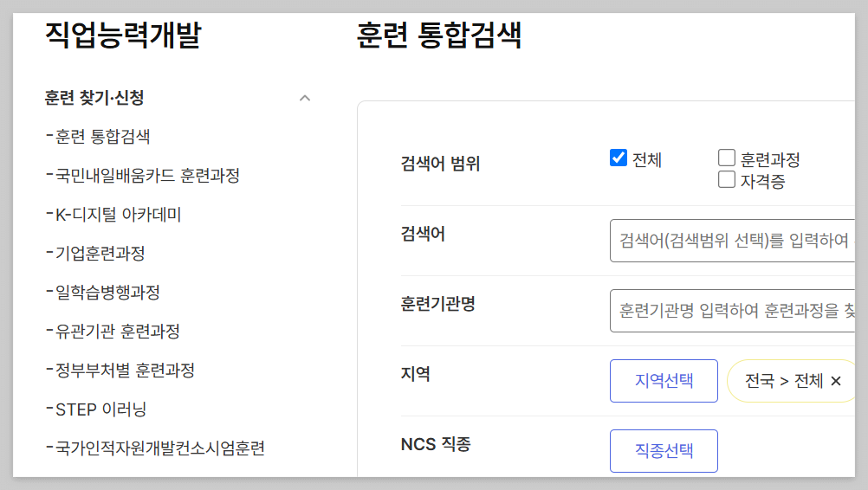Collapse the 훈련 찾기·신청 menu chevron
Image resolution: width=868 pixels, height=490 pixels.
point(304,99)
